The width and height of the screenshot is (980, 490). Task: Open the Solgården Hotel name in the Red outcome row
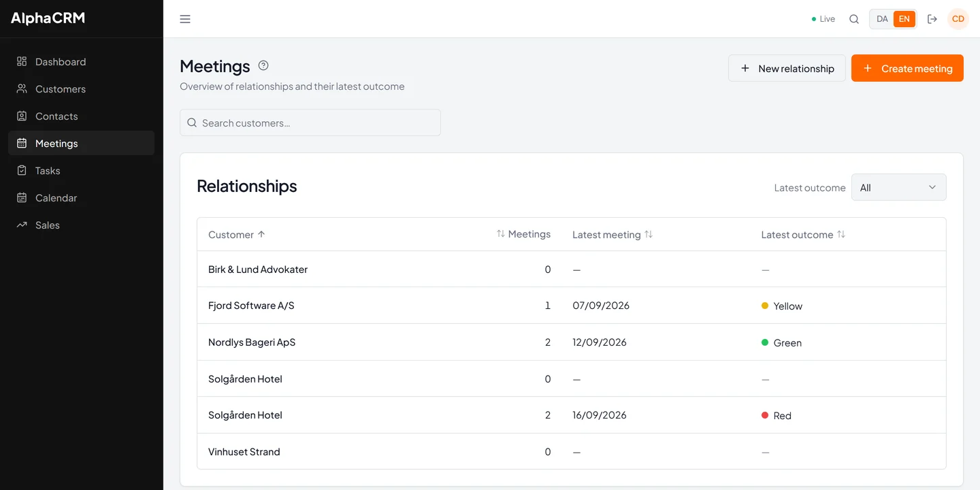click(245, 415)
